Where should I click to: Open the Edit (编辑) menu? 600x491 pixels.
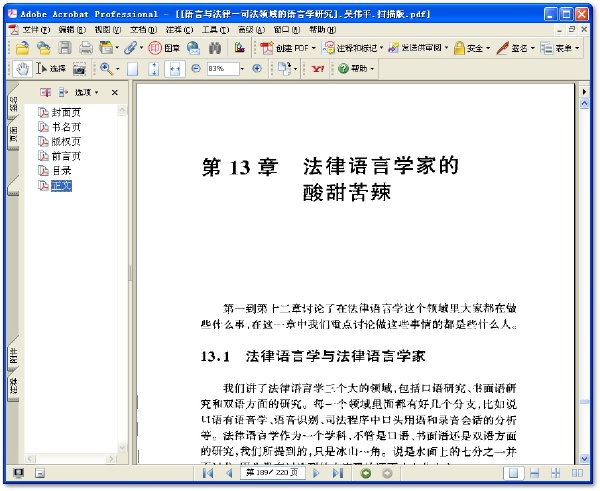[72, 29]
